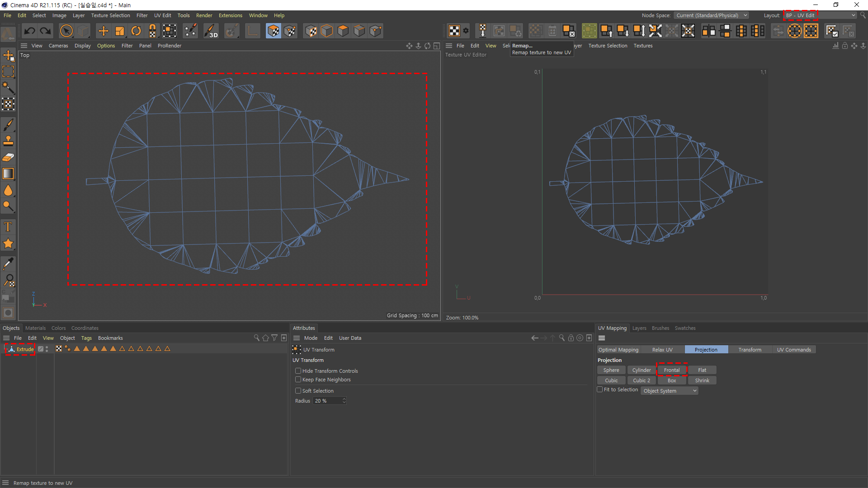Open the UV Edit menu

[x=162, y=15]
